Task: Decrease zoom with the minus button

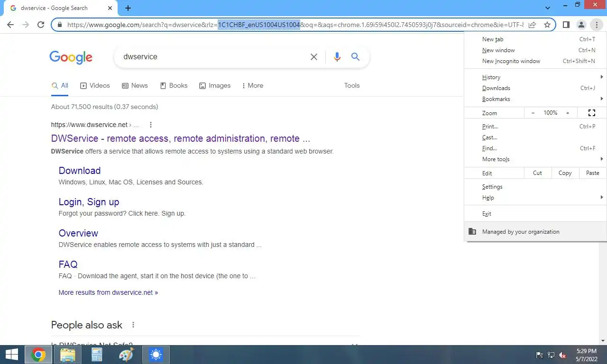Action: pos(533,113)
